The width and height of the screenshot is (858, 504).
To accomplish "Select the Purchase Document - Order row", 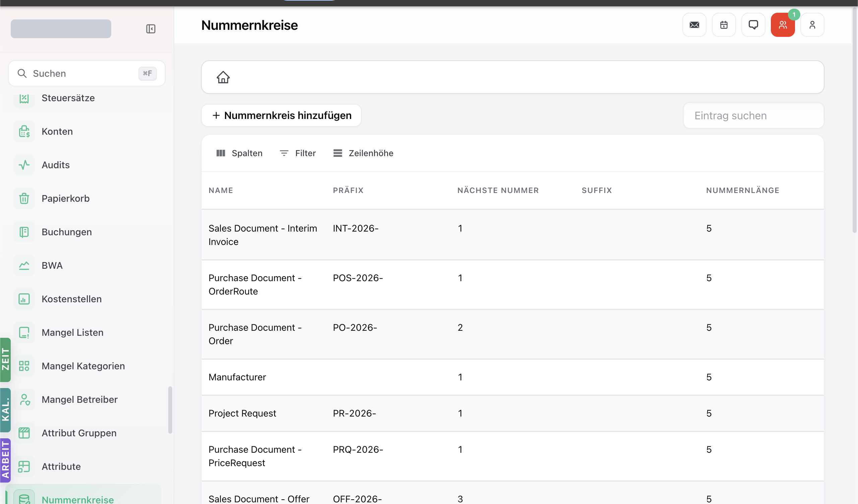I will tap(512, 334).
